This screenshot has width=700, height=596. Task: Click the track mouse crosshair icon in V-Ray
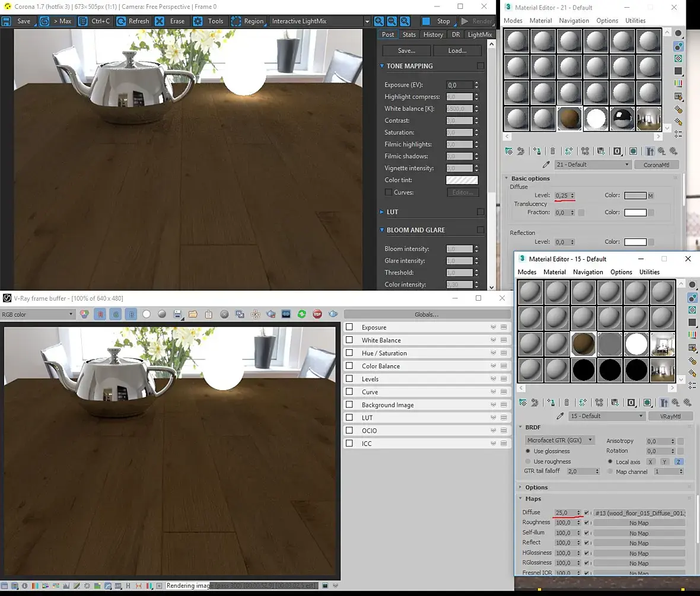coord(255,314)
